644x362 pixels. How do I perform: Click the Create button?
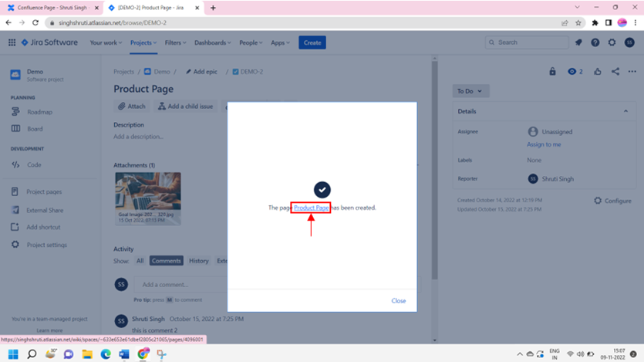coord(312,42)
